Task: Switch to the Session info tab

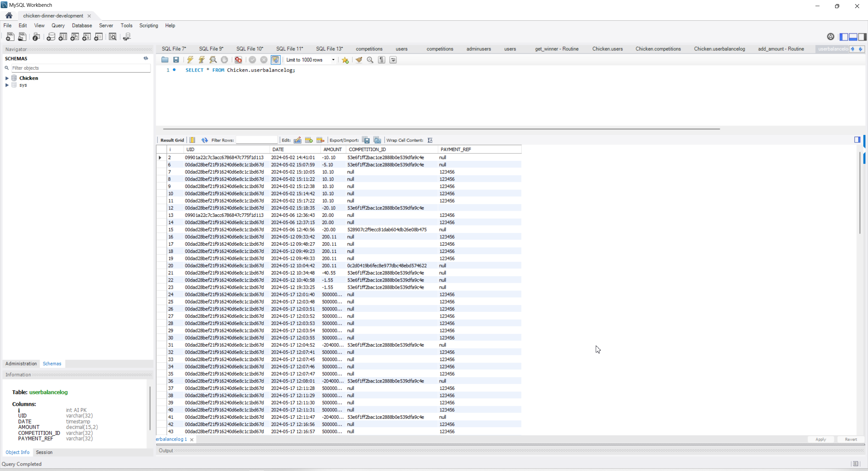Action: (44, 452)
